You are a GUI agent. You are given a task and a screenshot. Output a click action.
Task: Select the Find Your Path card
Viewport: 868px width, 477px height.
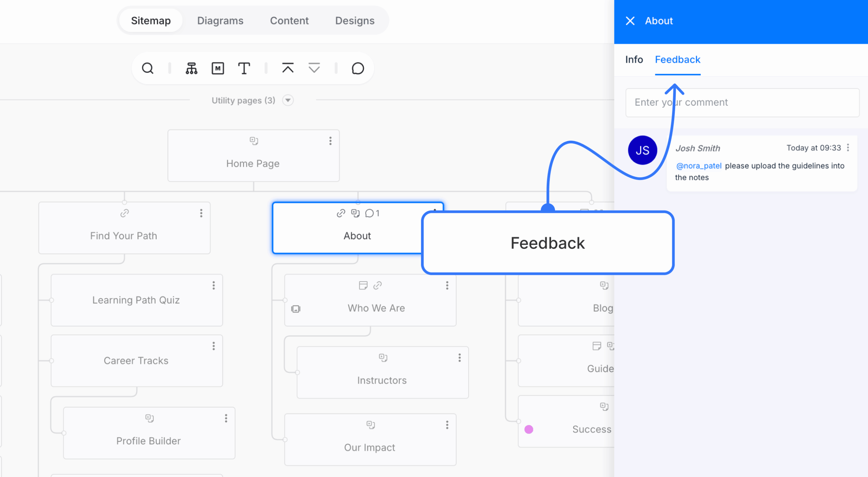[124, 228]
